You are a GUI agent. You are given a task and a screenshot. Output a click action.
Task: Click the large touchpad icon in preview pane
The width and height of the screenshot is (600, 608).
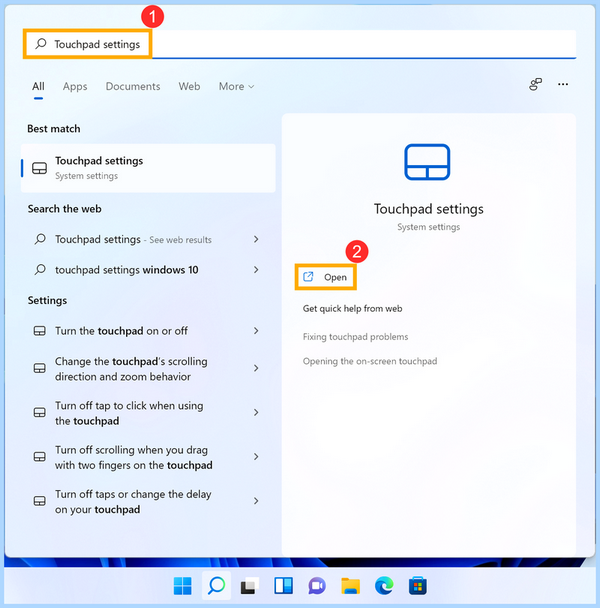point(427,162)
